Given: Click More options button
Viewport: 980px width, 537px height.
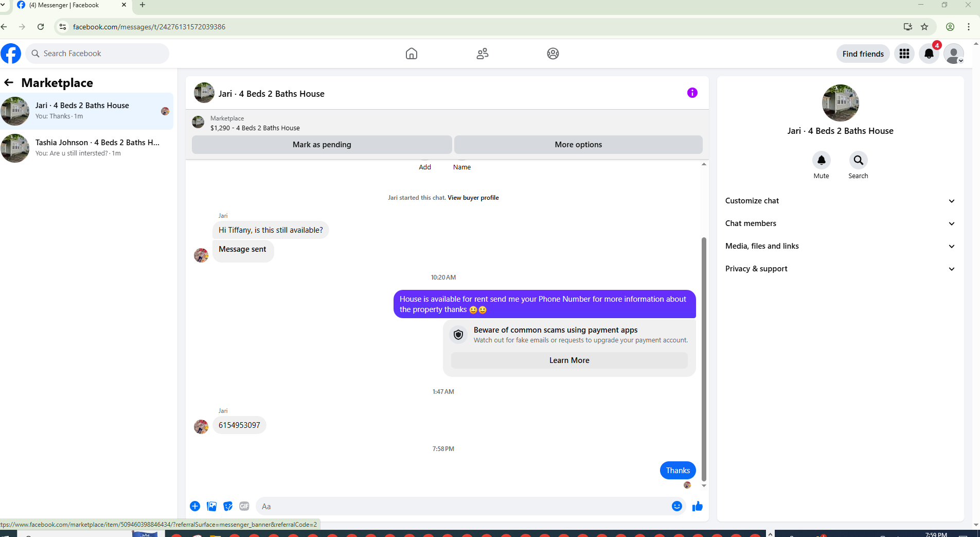Looking at the screenshot, I should pyautogui.click(x=578, y=145).
